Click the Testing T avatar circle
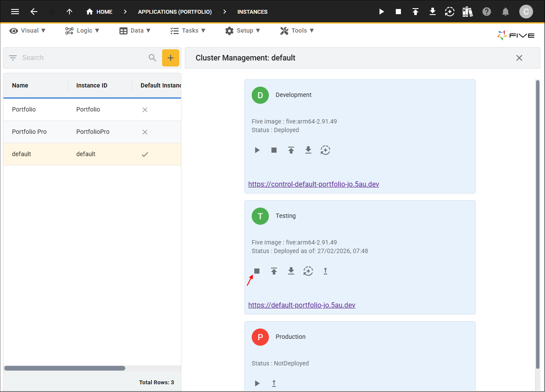Viewport: 545px width, 392px height. tap(260, 216)
